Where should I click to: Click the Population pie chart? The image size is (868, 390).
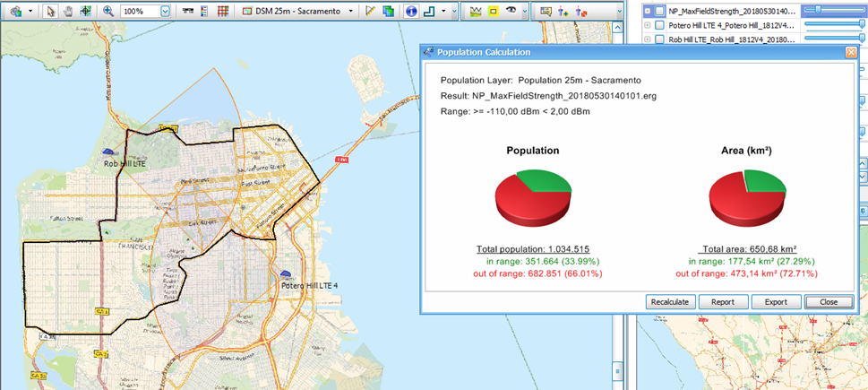[533, 198]
